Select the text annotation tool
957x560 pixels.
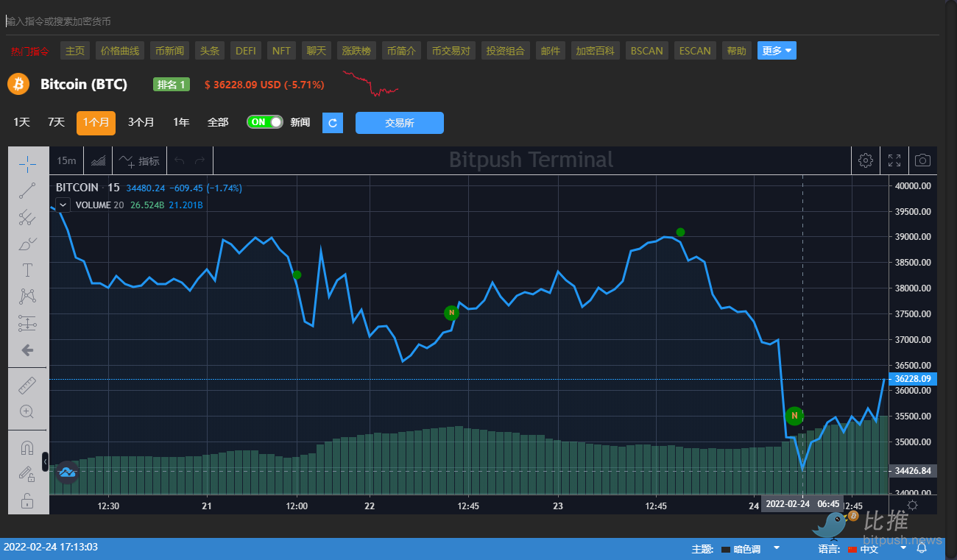click(27, 270)
